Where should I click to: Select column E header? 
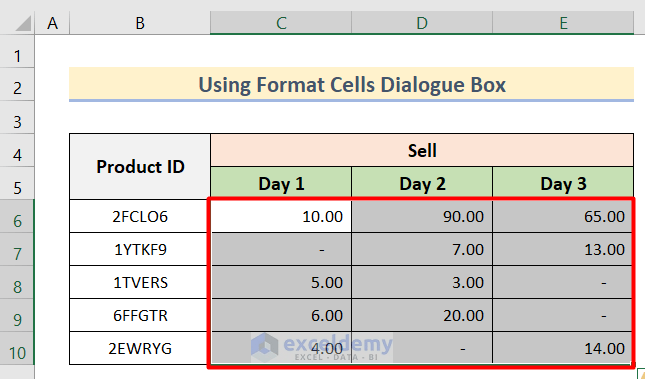(x=563, y=23)
